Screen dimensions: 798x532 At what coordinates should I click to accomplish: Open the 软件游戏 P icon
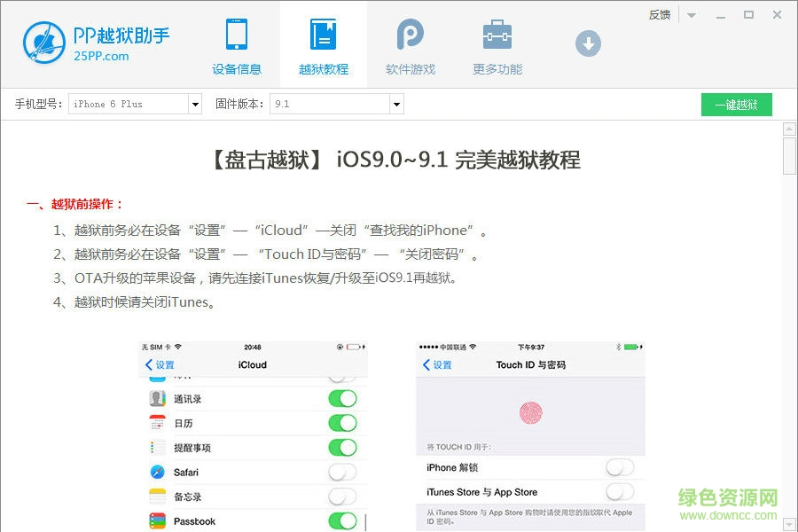(x=410, y=35)
